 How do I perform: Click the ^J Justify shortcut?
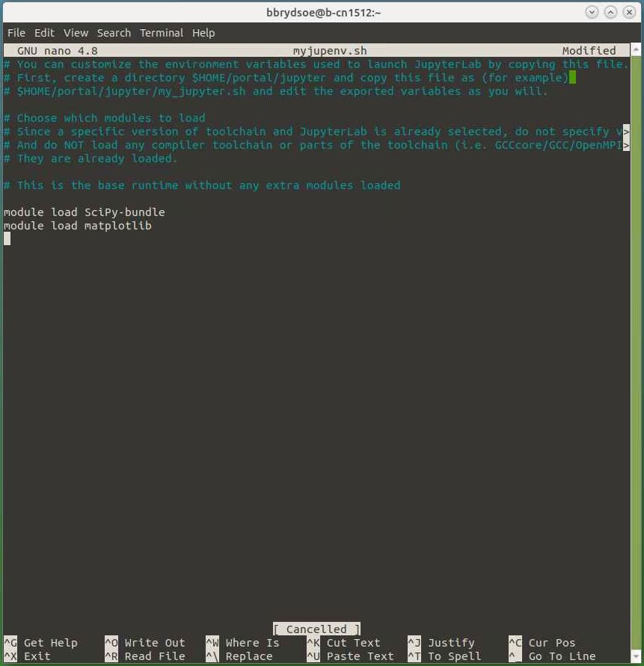(441, 643)
